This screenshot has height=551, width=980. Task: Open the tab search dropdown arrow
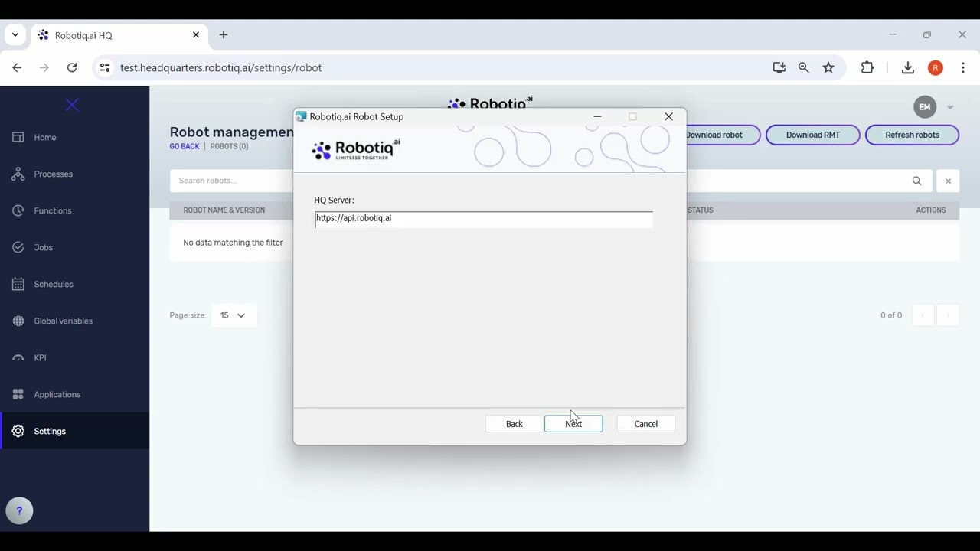click(15, 35)
